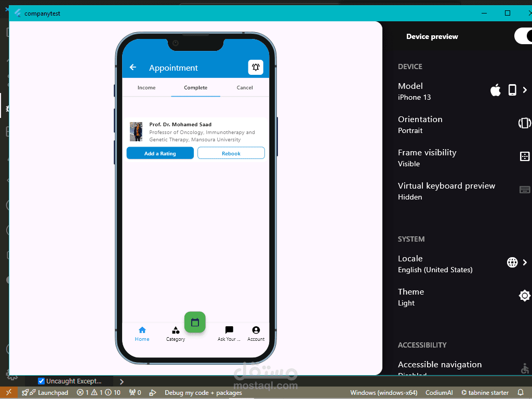Toggle Frame visibility
Viewport: 532px width, 399px height.
coord(525,156)
